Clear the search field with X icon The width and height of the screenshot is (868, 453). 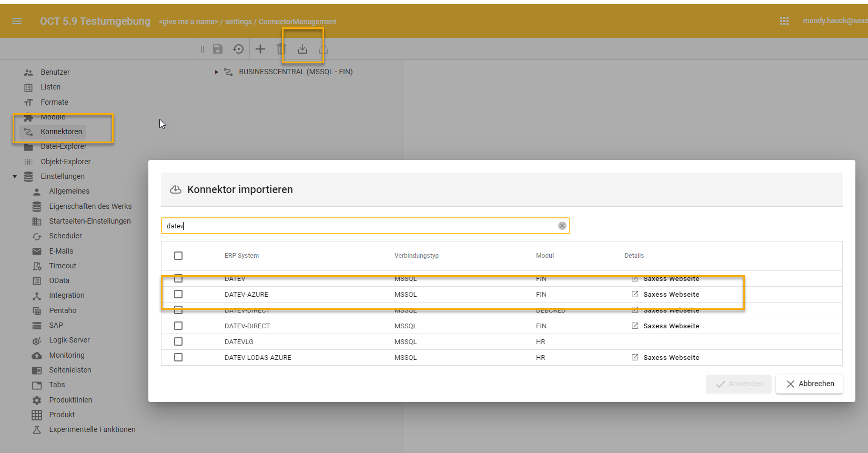pyautogui.click(x=562, y=226)
